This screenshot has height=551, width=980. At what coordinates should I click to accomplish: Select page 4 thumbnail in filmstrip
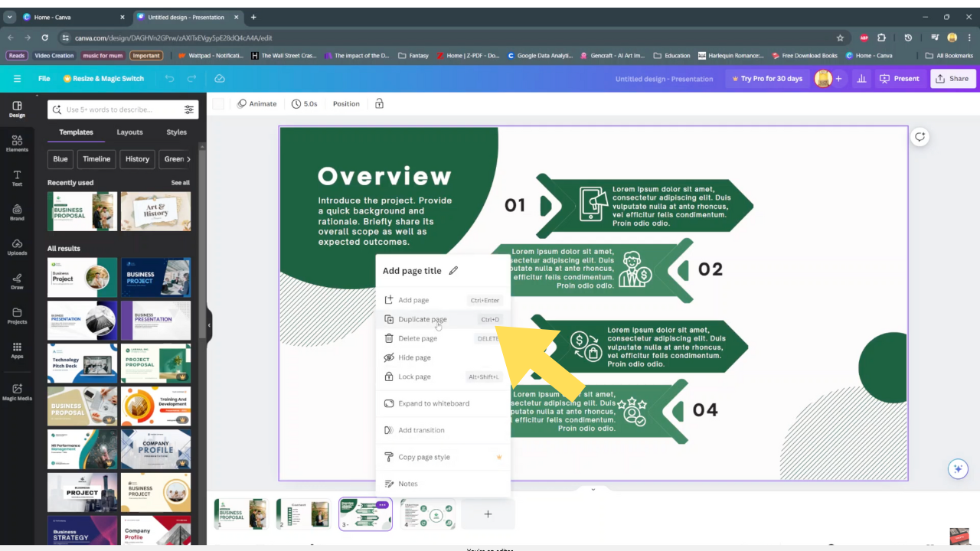427,514
